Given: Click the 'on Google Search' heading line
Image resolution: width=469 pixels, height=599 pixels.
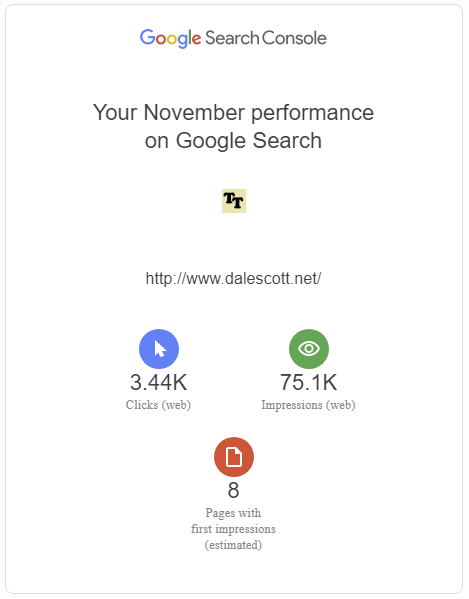Looking at the screenshot, I should tap(233, 141).
